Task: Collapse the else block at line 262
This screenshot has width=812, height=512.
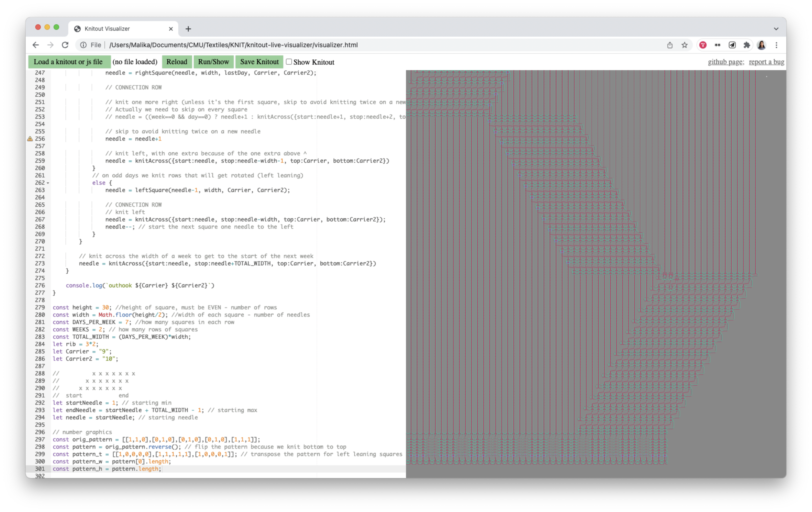Action: click(x=48, y=183)
